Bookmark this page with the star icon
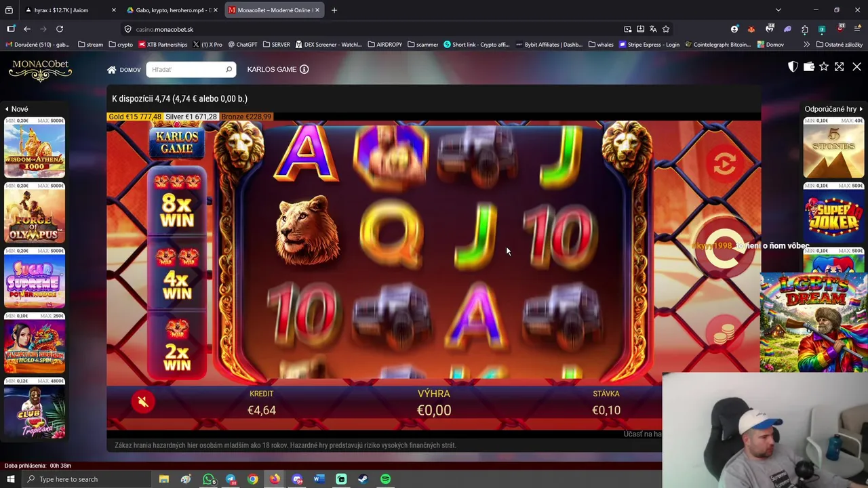Viewport: 868px width, 488px height. [666, 29]
